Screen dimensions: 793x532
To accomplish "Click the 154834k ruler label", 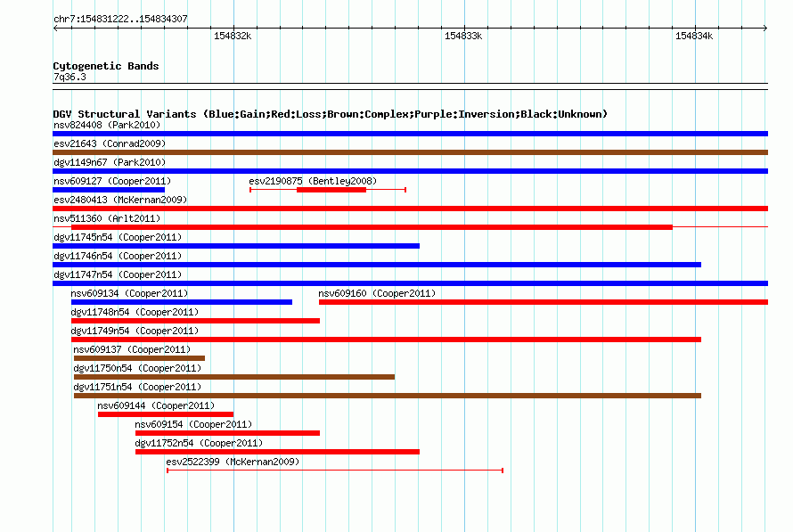I will [694, 36].
